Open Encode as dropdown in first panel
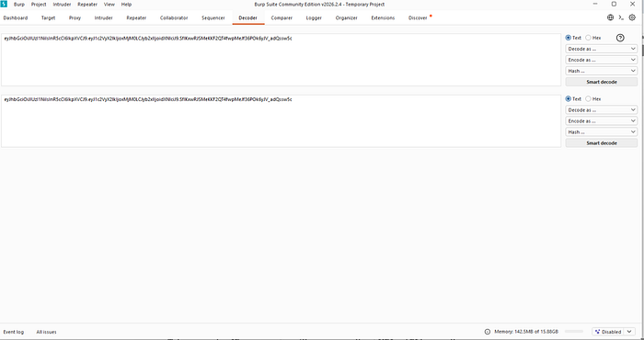Image resolution: width=644 pixels, height=340 pixels. [x=602, y=60]
